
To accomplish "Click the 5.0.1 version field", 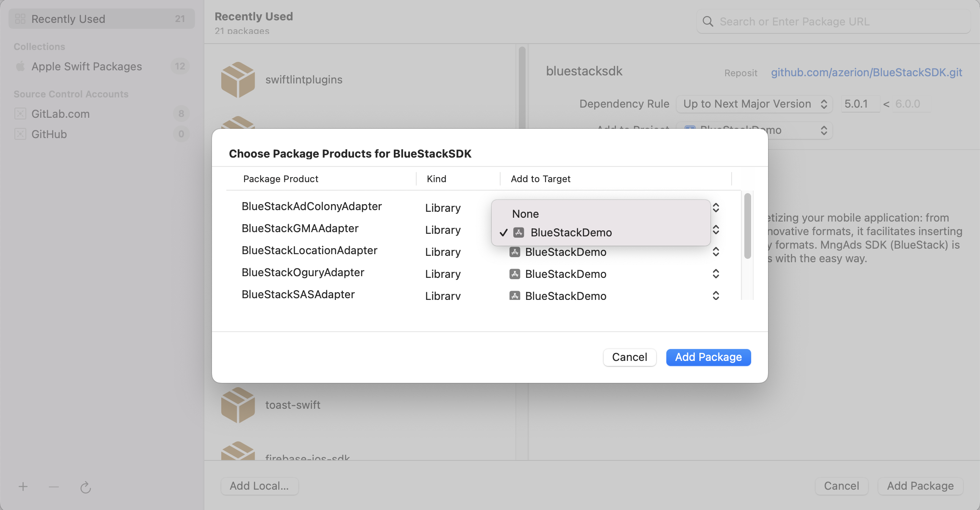I will click(860, 104).
